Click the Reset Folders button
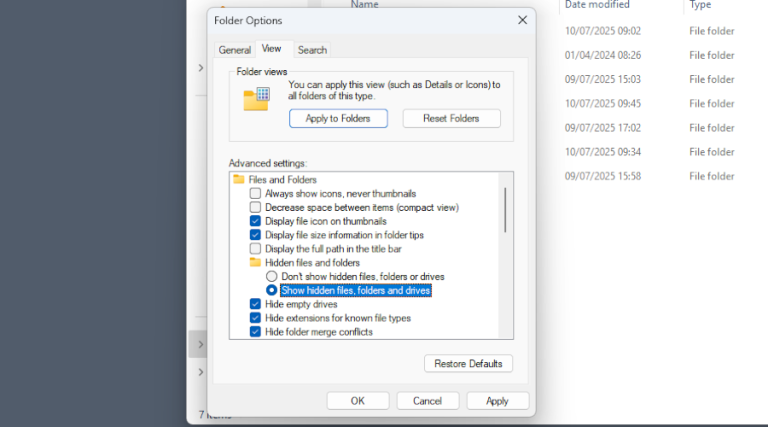Screen dimensions: 768x427 pos(451,118)
